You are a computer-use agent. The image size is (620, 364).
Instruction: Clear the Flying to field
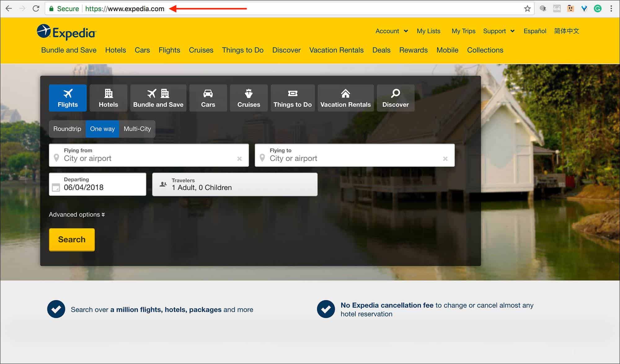(x=445, y=159)
